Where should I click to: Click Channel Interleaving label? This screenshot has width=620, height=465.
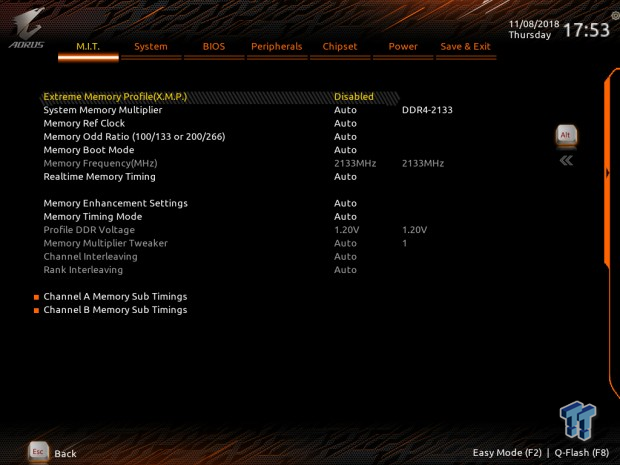tap(91, 257)
